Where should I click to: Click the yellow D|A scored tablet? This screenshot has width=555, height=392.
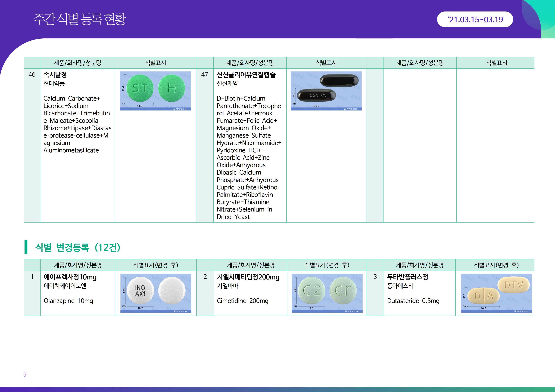483,296
